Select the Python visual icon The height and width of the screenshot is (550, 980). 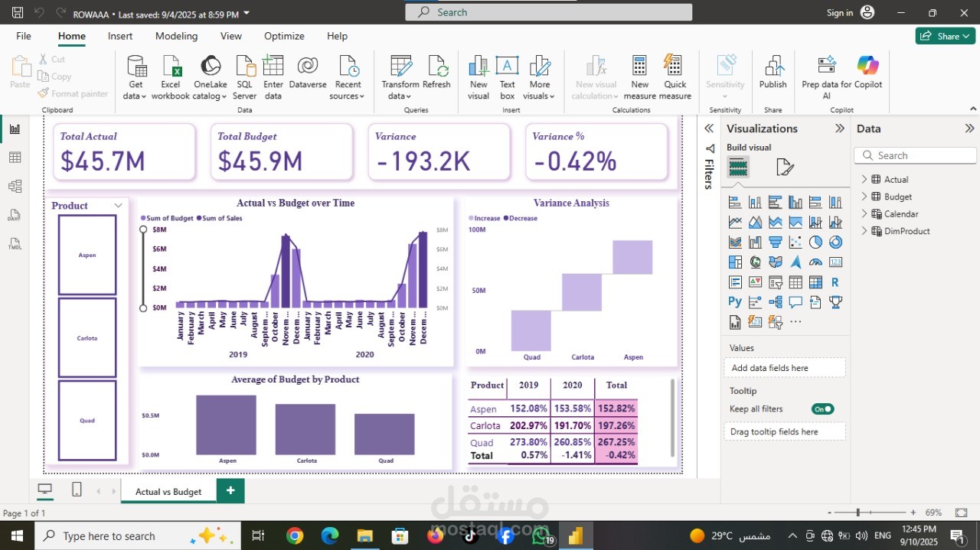coord(735,302)
